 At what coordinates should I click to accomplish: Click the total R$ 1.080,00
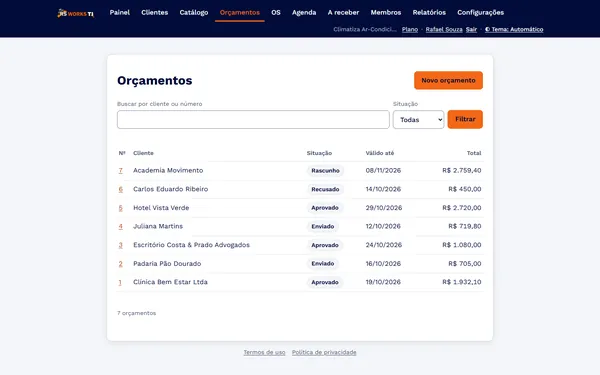tap(462, 245)
